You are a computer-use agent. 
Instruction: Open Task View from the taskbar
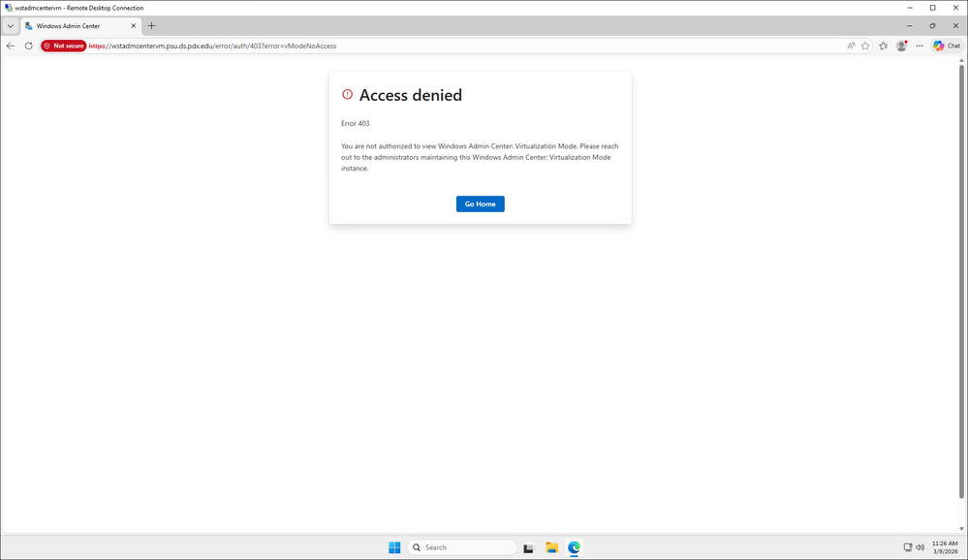pos(528,547)
